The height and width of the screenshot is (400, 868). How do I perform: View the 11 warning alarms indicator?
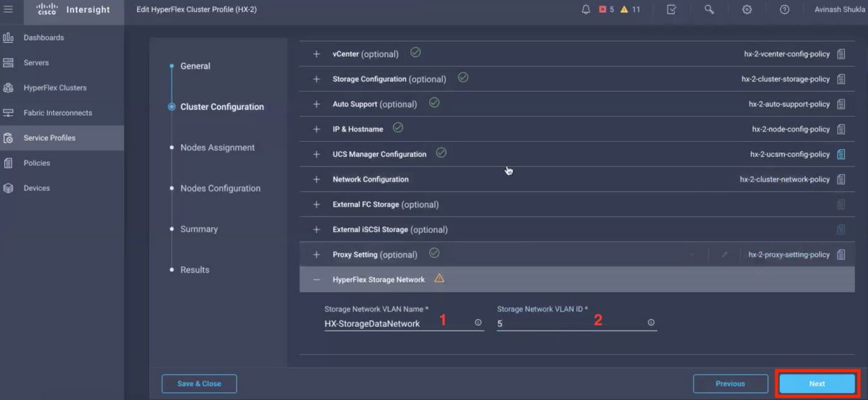click(630, 9)
